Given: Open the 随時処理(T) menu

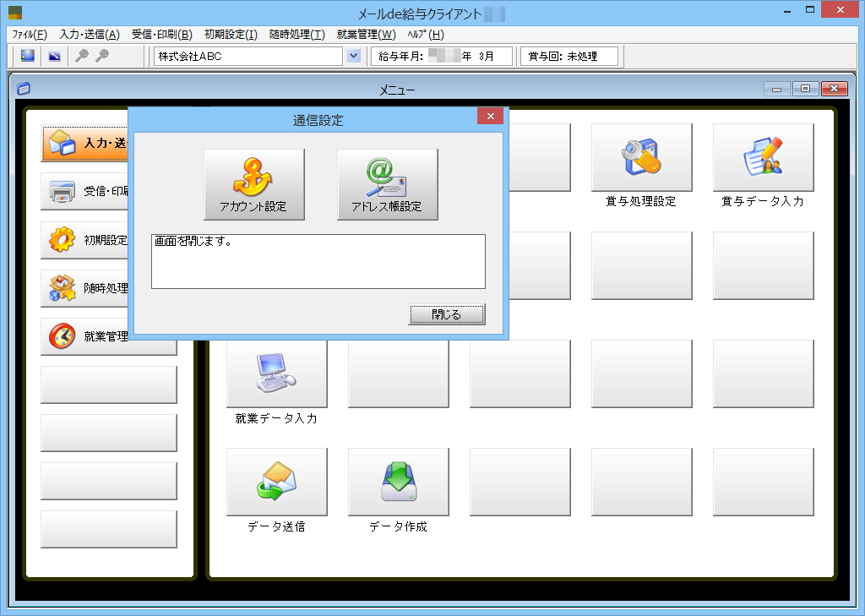Looking at the screenshot, I should tap(296, 34).
